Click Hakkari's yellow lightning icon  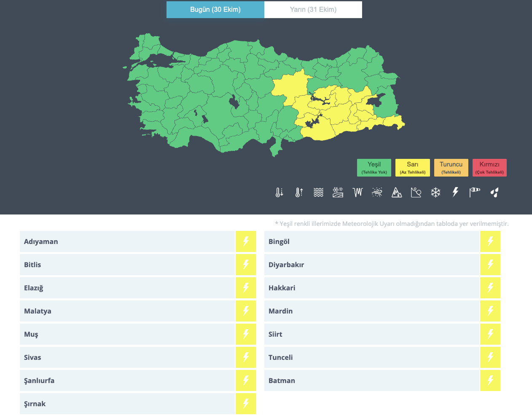(x=490, y=288)
